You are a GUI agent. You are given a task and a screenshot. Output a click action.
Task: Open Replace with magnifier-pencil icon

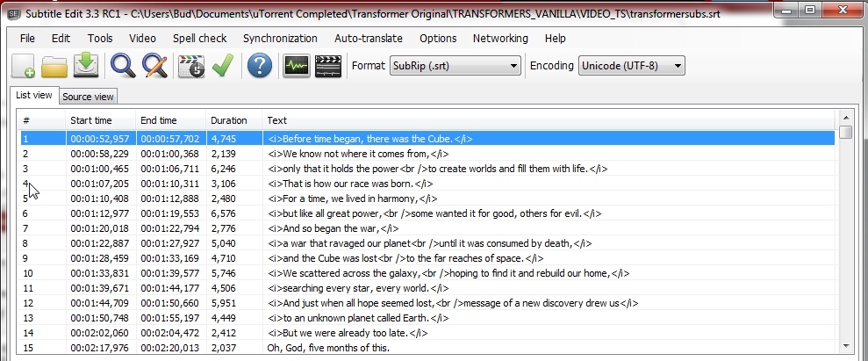coord(154,66)
